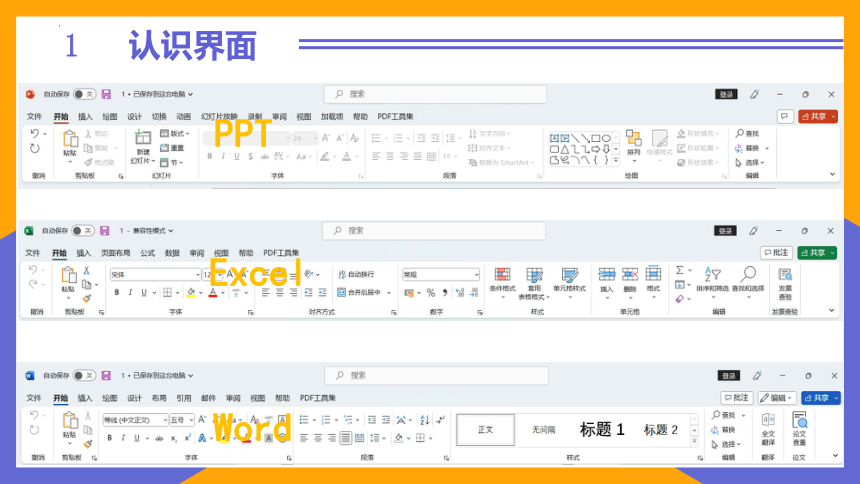860x484 pixels.
Task: Open font name dropdown 等线 in Word
Action: [135, 420]
